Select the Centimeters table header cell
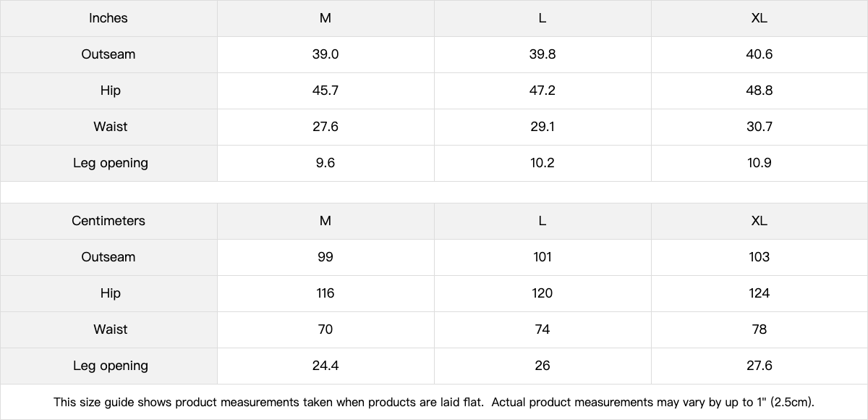Viewport: 868px width, 420px height. tap(109, 221)
